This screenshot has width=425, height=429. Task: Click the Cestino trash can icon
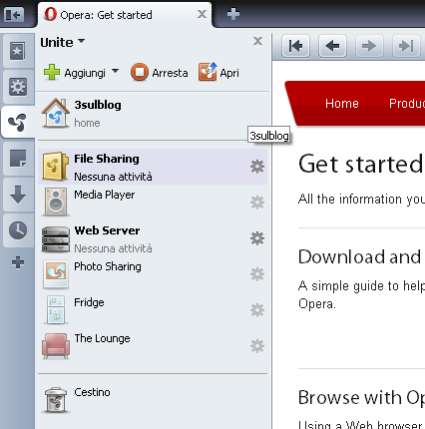[x=56, y=400]
